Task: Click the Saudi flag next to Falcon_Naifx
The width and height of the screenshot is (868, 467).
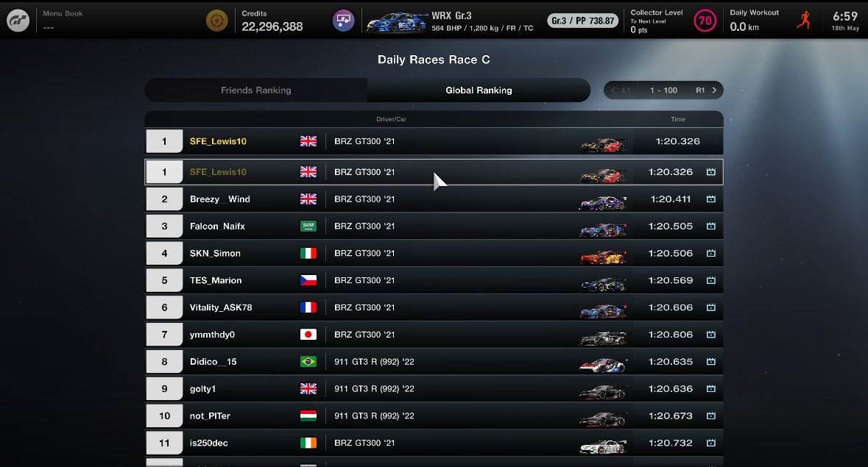Action: 308,226
